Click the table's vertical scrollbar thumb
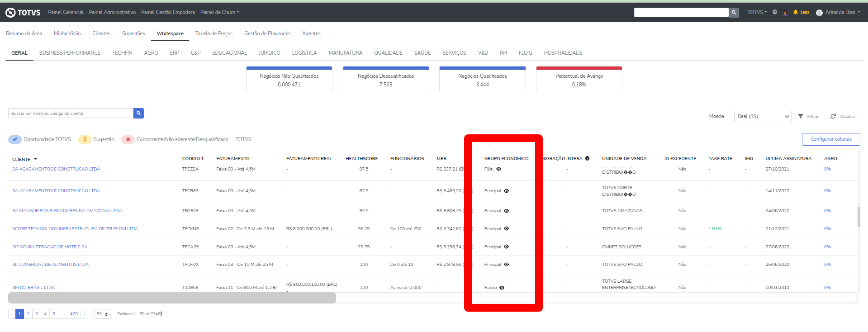The width and height of the screenshot is (868, 332). coord(859,217)
